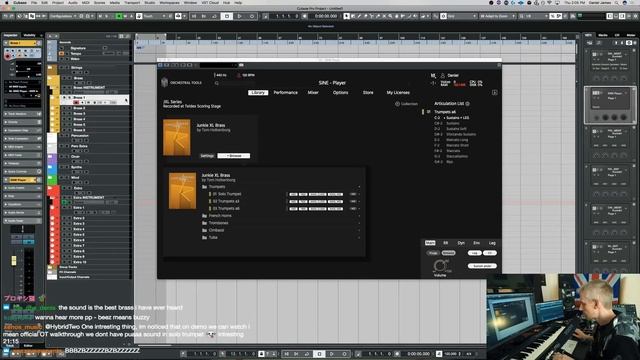The width and height of the screenshot is (640, 360).
Task: Open the quantize value dropdown
Action: [536, 16]
